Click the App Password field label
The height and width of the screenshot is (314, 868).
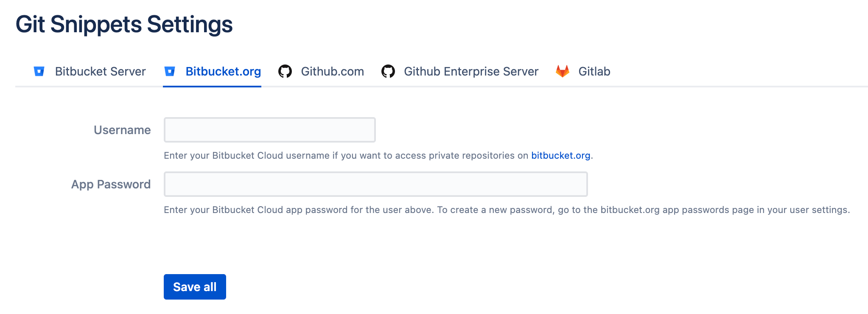pyautogui.click(x=111, y=184)
